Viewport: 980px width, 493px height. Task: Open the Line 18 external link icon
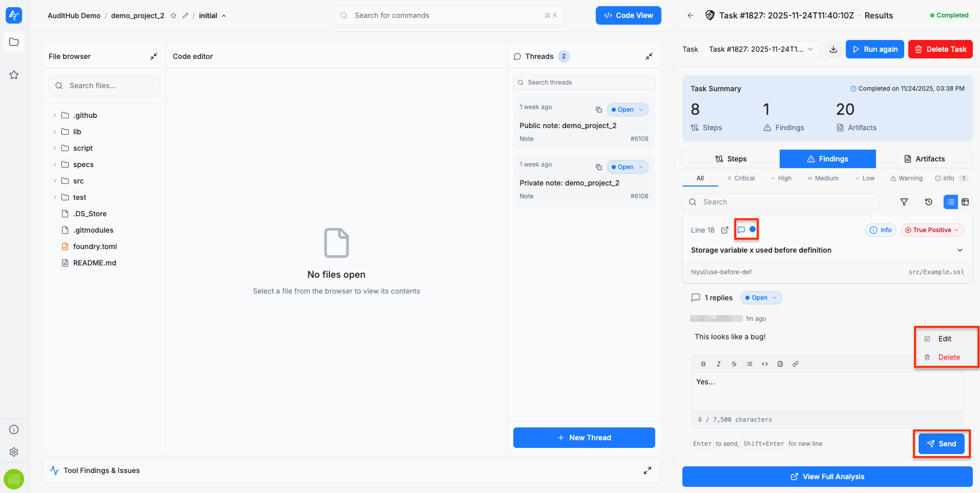click(x=725, y=230)
